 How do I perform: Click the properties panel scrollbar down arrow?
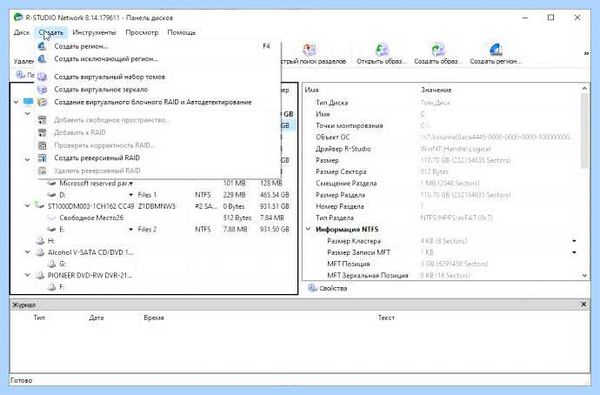coord(584,275)
